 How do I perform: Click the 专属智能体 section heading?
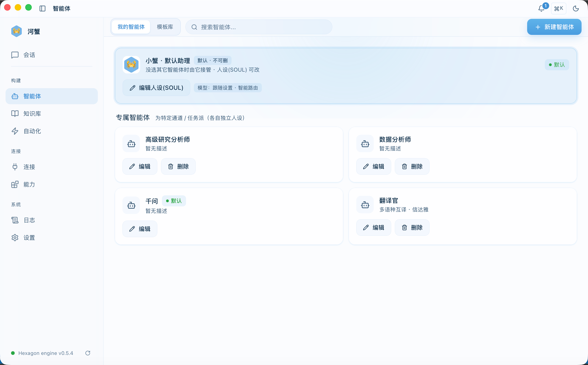[x=133, y=118]
